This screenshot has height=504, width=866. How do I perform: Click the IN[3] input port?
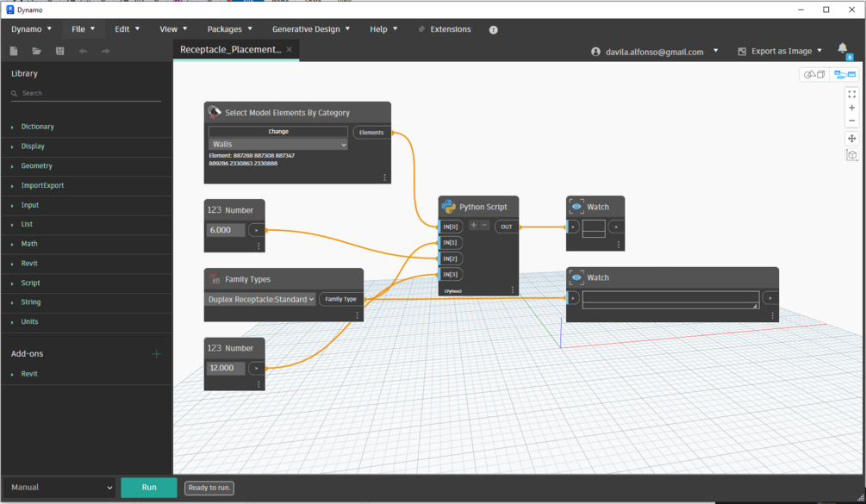click(x=450, y=274)
